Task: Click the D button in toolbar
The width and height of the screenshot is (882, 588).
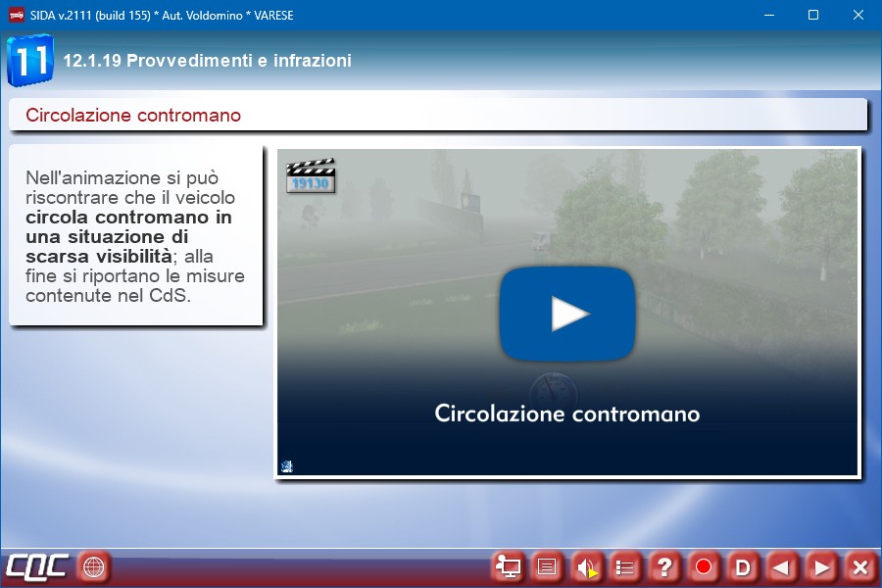Action: pos(743,566)
